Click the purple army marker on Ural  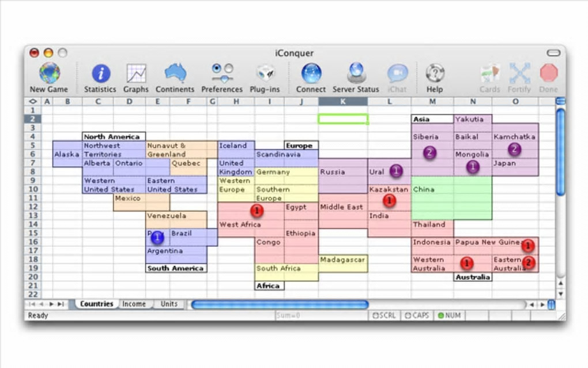point(396,171)
